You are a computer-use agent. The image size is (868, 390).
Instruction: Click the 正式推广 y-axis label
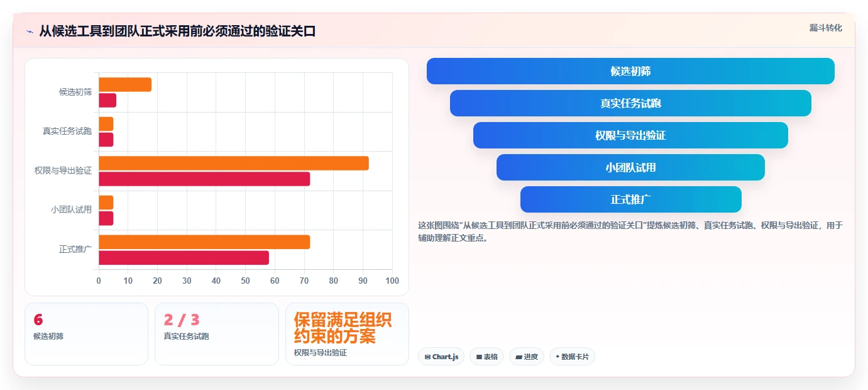click(x=75, y=249)
